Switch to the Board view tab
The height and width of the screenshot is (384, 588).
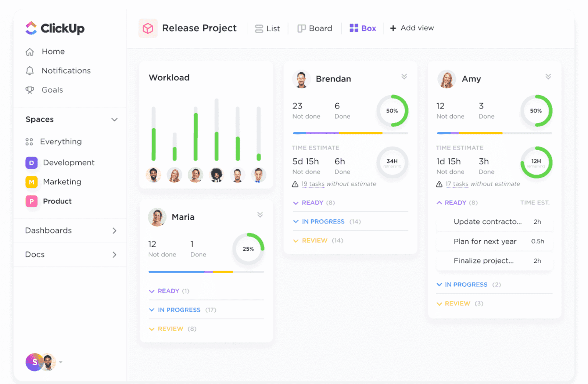pyautogui.click(x=315, y=28)
